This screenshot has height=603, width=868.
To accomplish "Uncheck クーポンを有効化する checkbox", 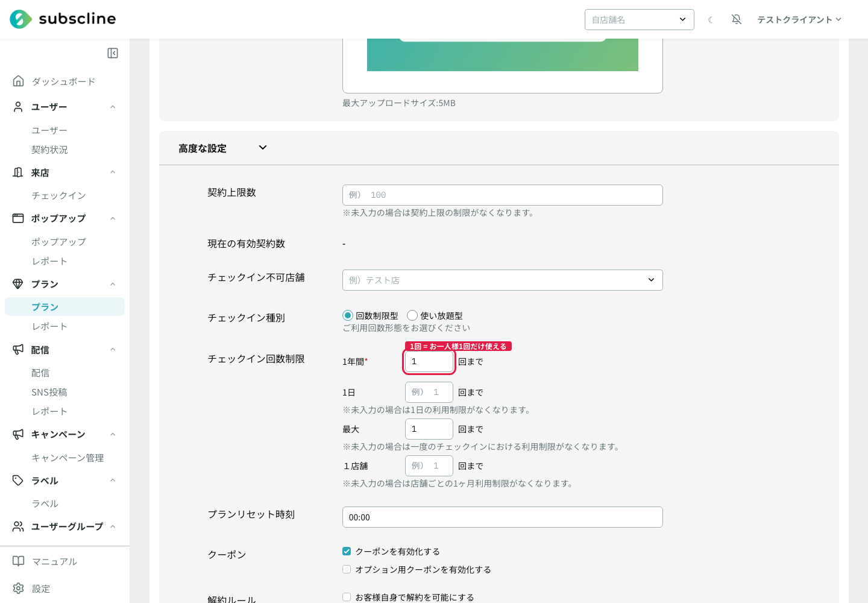I will tap(347, 551).
